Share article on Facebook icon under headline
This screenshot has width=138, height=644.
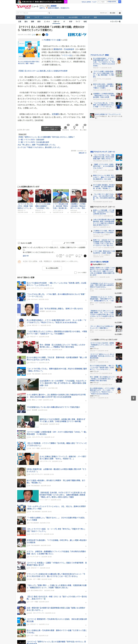[x=47, y=35]
